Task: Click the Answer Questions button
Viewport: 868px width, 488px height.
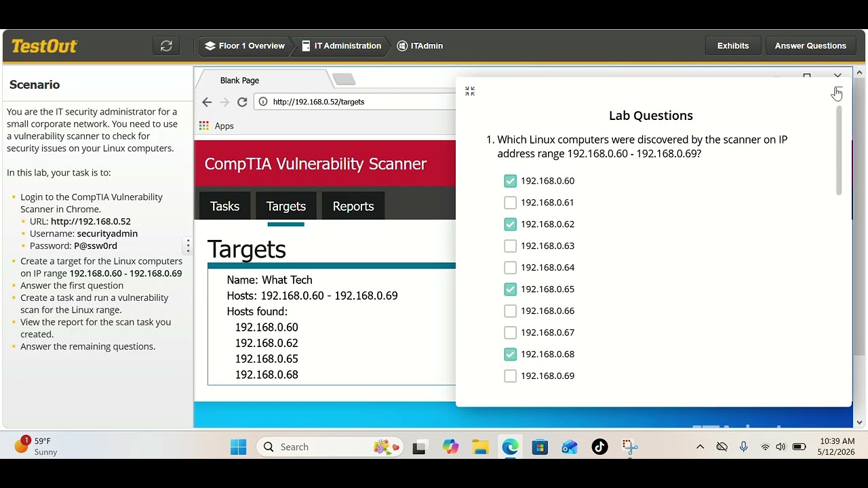Action: pos(810,46)
